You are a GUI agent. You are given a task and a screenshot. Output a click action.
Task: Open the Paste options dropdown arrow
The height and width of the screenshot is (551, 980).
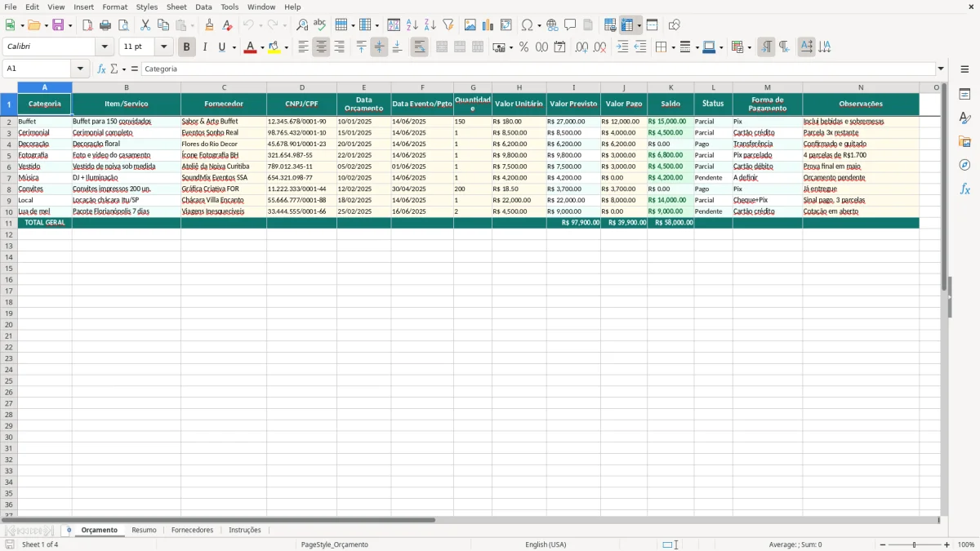pos(192,25)
